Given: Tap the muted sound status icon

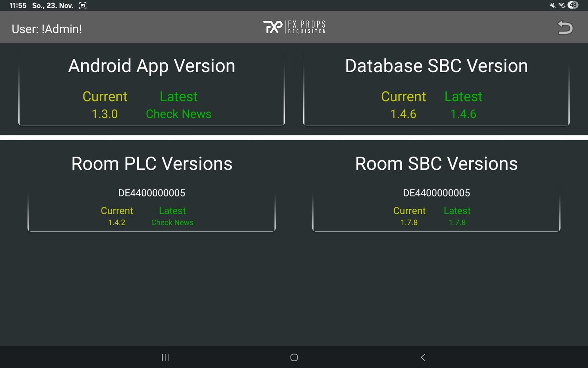Looking at the screenshot, I should click(x=553, y=5).
